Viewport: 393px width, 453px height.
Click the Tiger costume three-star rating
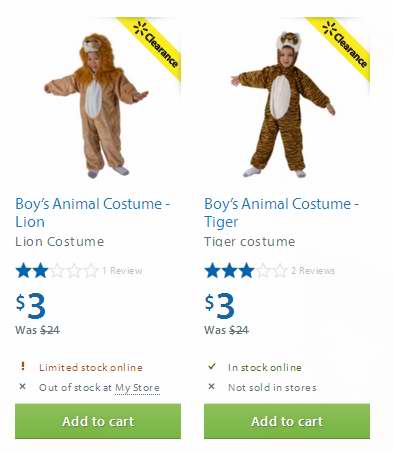[246, 270]
